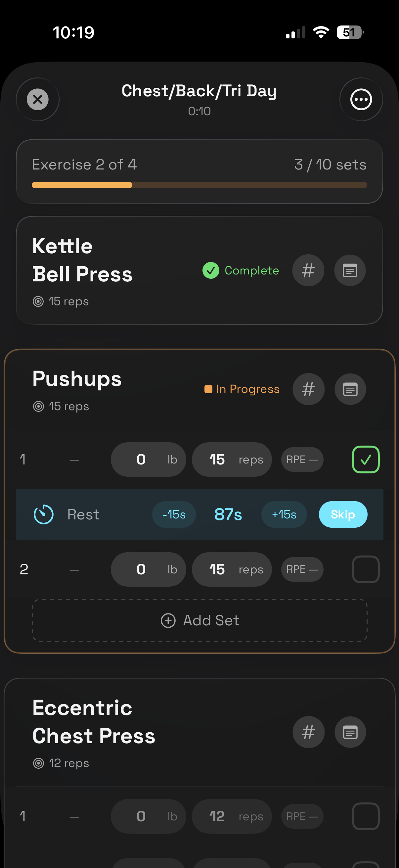399x868 pixels.
Task: Tap the hash icon for Eccentric Chest Press
Action: (x=308, y=732)
